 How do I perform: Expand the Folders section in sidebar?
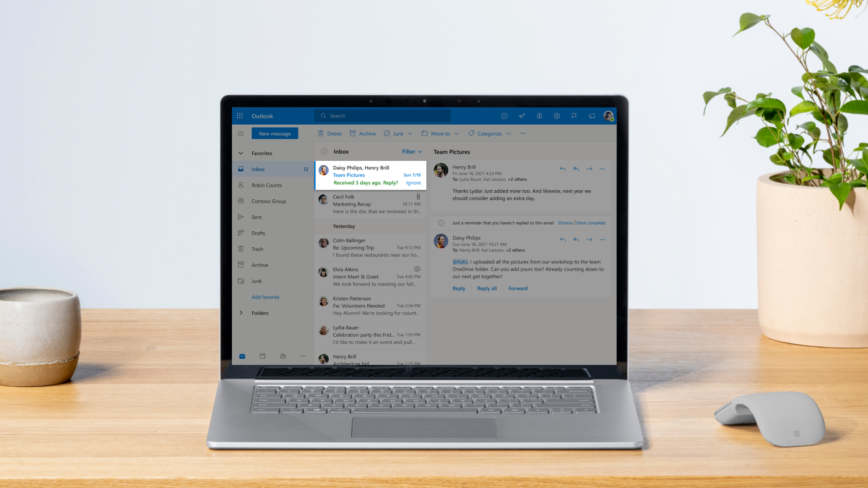tap(241, 312)
